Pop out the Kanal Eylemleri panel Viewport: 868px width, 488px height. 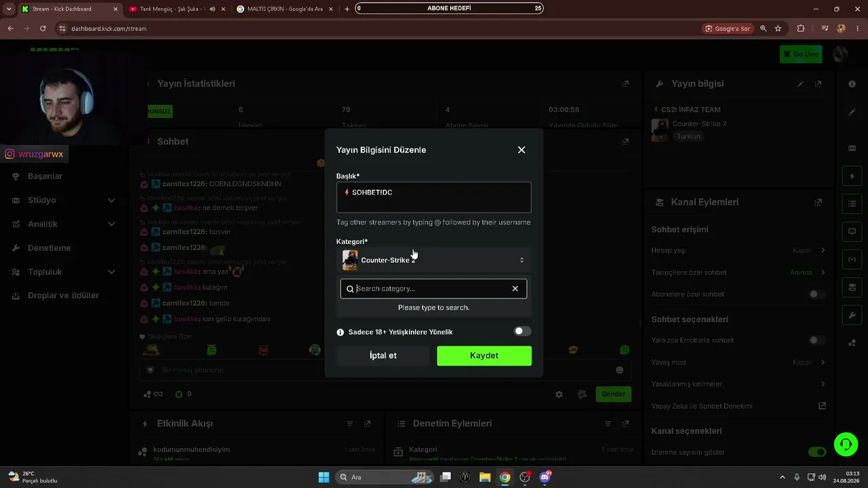[x=818, y=202]
